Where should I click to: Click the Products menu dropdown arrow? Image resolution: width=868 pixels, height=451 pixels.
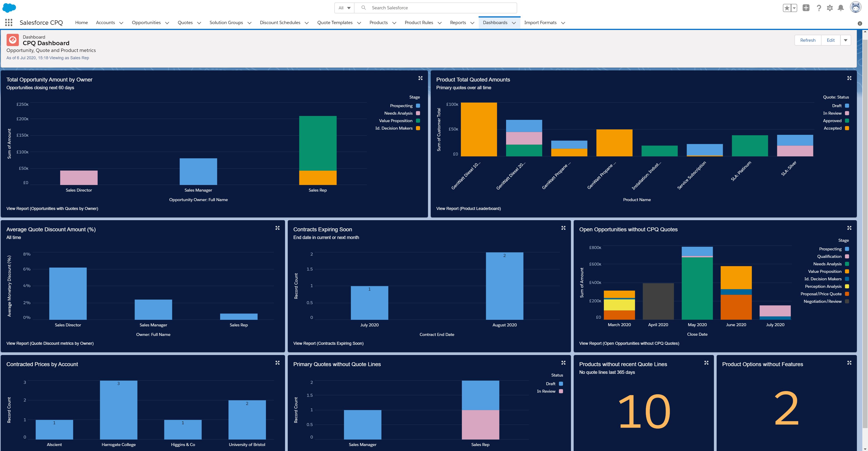393,22
